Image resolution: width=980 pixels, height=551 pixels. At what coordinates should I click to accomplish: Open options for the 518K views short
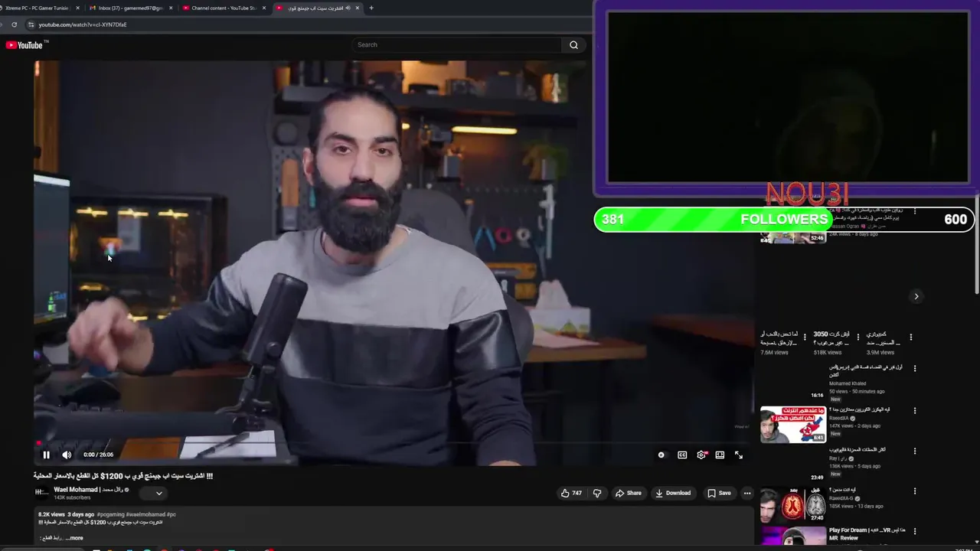(857, 337)
